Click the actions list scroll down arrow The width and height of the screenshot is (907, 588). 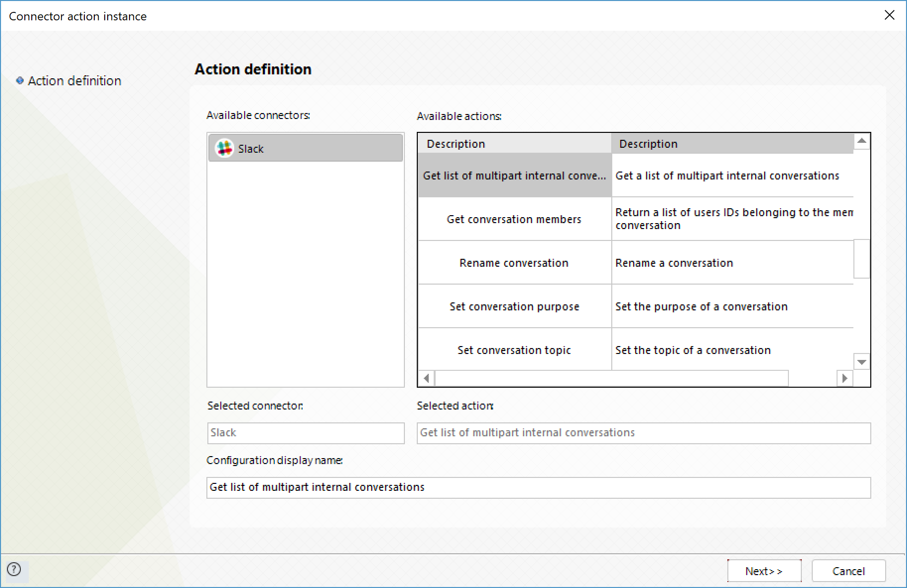point(862,362)
